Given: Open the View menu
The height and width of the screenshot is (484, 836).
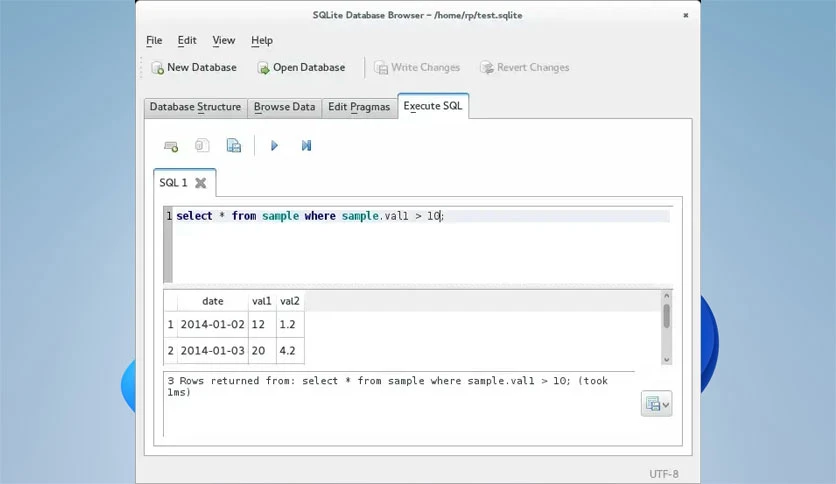Looking at the screenshot, I should click(223, 41).
